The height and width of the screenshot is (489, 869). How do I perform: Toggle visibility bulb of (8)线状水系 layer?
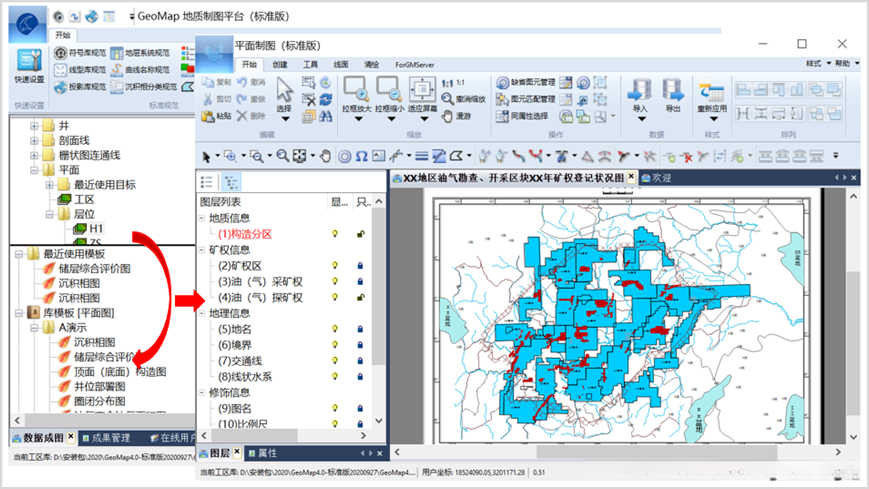(x=335, y=376)
